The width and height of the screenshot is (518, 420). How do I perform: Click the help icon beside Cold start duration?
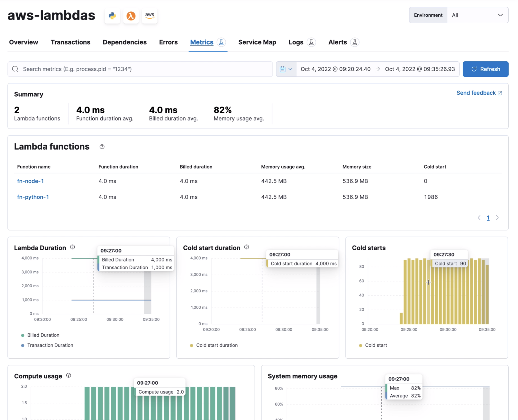[x=247, y=247]
